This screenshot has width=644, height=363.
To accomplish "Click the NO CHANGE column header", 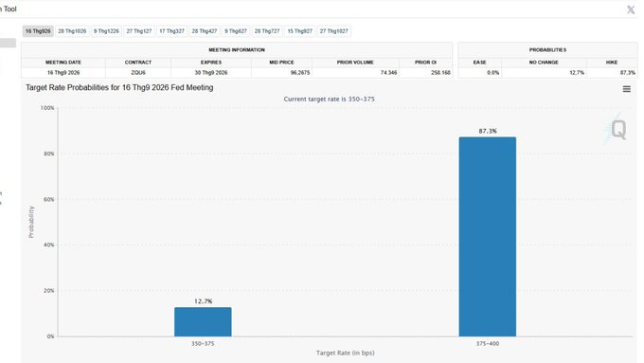I will click(x=544, y=62).
